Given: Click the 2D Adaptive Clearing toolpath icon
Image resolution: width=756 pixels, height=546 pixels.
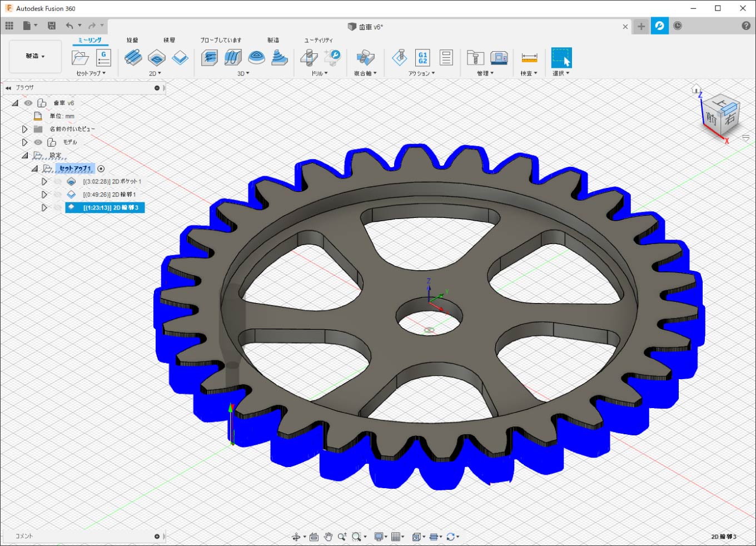Looking at the screenshot, I should tap(133, 57).
